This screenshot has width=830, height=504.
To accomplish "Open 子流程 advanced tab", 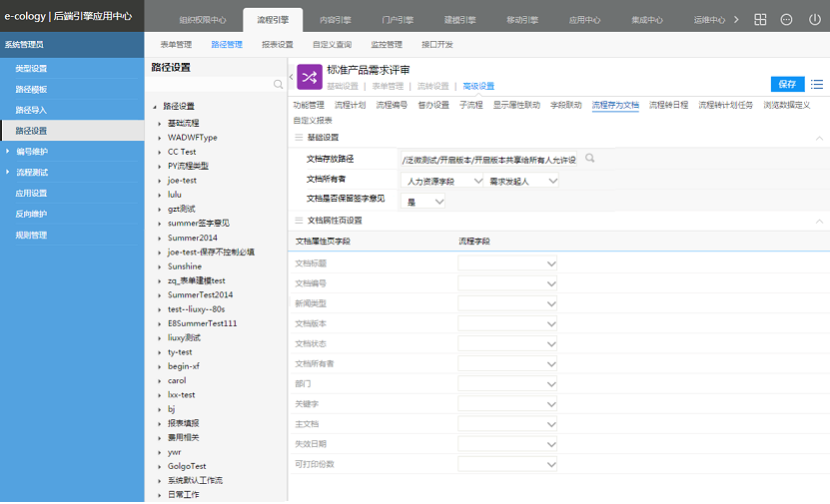I will pos(471,105).
